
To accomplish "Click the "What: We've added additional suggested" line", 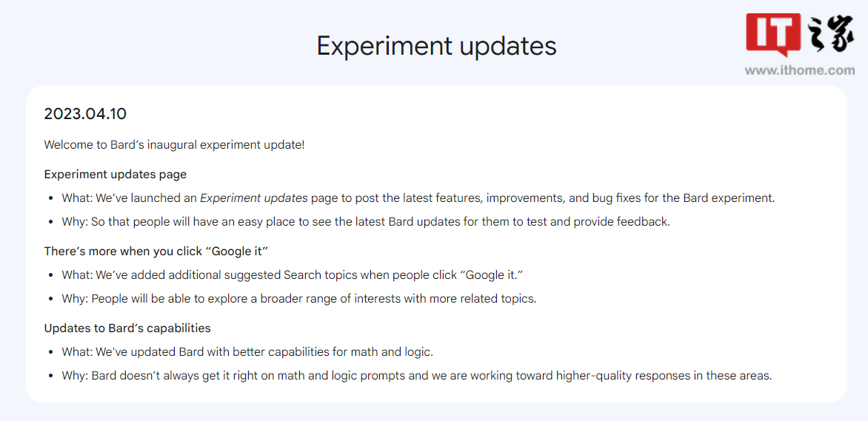I will click(292, 275).
